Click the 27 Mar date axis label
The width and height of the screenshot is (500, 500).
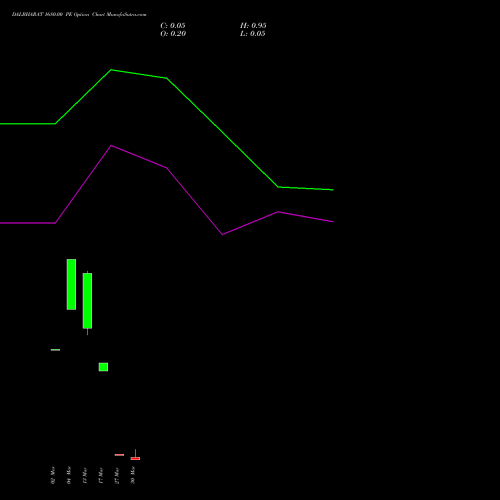click(x=117, y=475)
